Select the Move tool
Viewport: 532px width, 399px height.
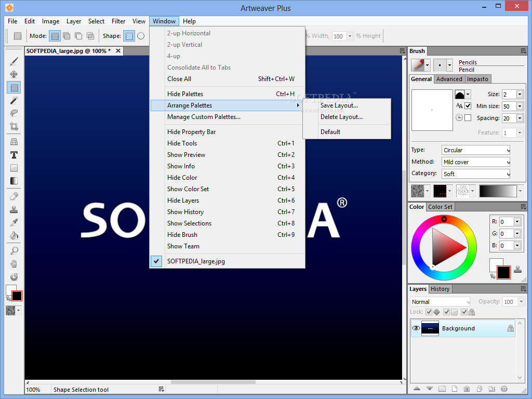pos(14,74)
